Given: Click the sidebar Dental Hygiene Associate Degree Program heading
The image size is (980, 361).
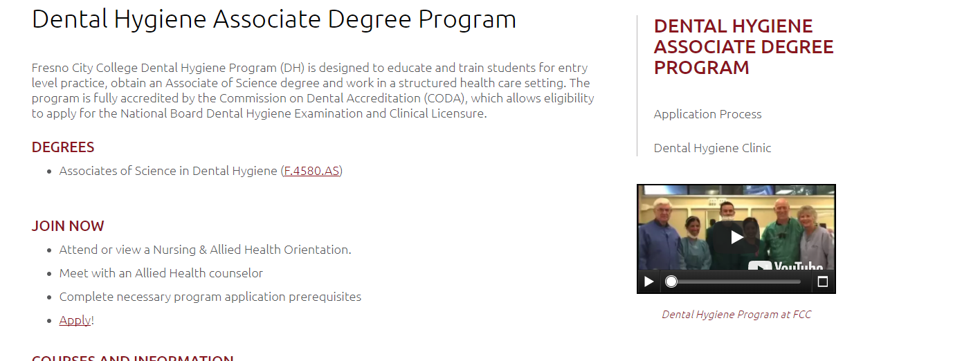Looking at the screenshot, I should [743, 47].
